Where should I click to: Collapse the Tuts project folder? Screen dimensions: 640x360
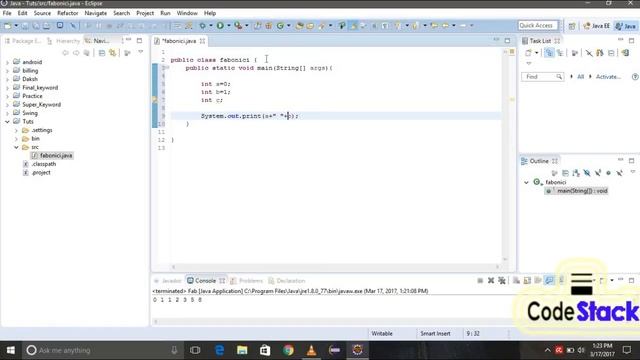click(x=7, y=122)
